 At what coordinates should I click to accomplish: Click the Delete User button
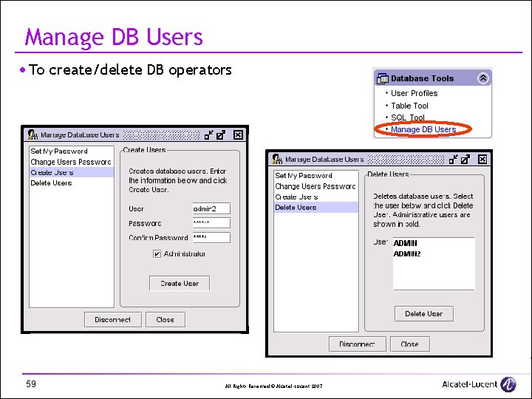coord(424,314)
